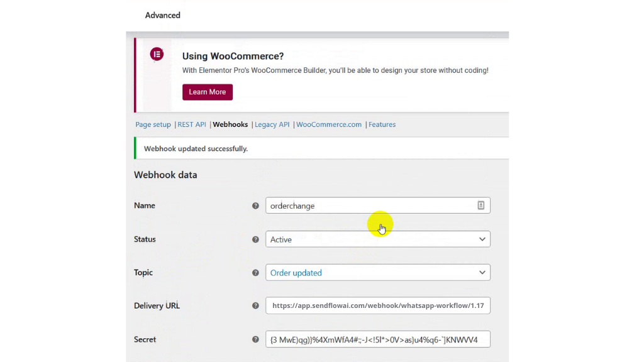644x362 pixels.
Task: Click help icon next to Topic field
Action: (x=255, y=273)
